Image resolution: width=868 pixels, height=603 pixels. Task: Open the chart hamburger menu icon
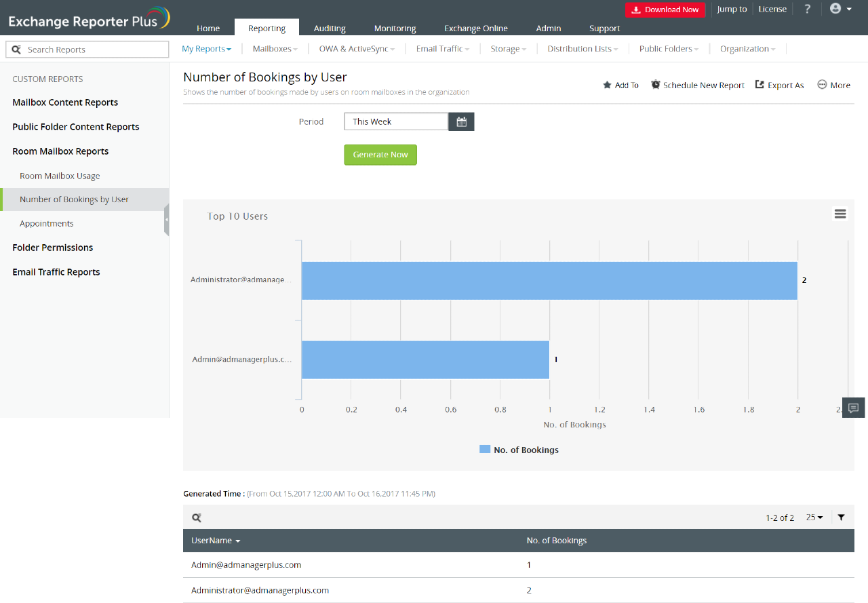click(840, 214)
